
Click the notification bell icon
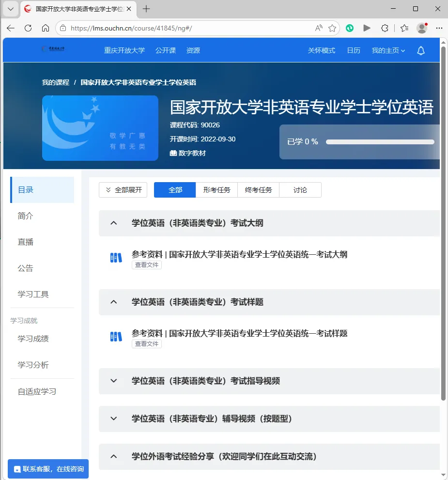(421, 50)
